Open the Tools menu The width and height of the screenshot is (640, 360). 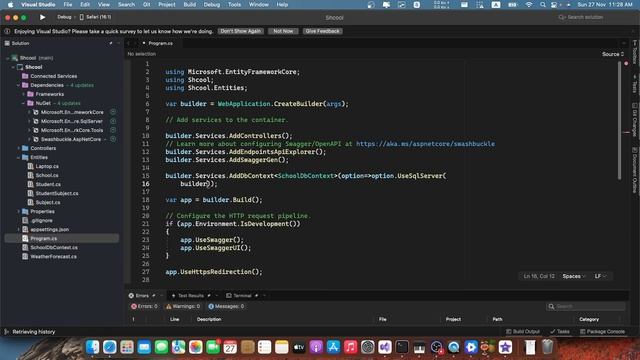[x=234, y=4]
